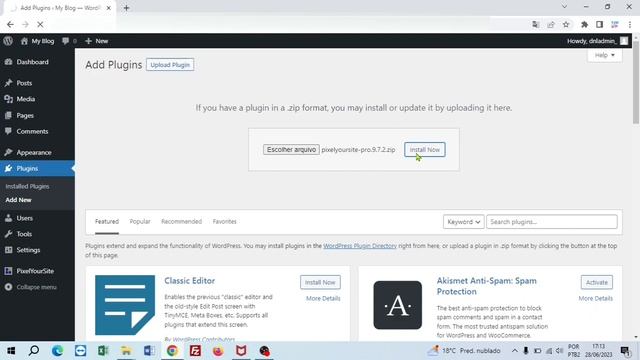This screenshot has width=640, height=360.
Task: Open the WordPress logo menu
Action: (8, 41)
